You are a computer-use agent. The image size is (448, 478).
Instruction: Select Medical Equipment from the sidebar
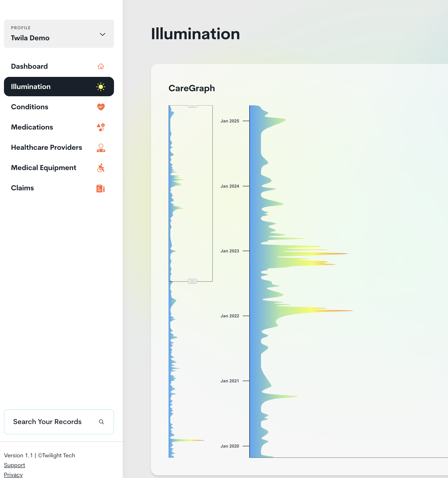coord(44,168)
